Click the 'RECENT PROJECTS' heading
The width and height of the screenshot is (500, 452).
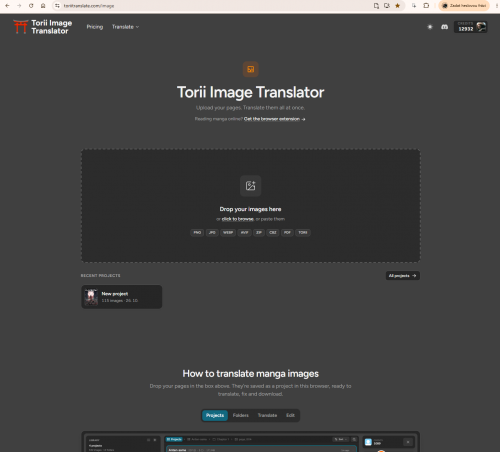100,276
